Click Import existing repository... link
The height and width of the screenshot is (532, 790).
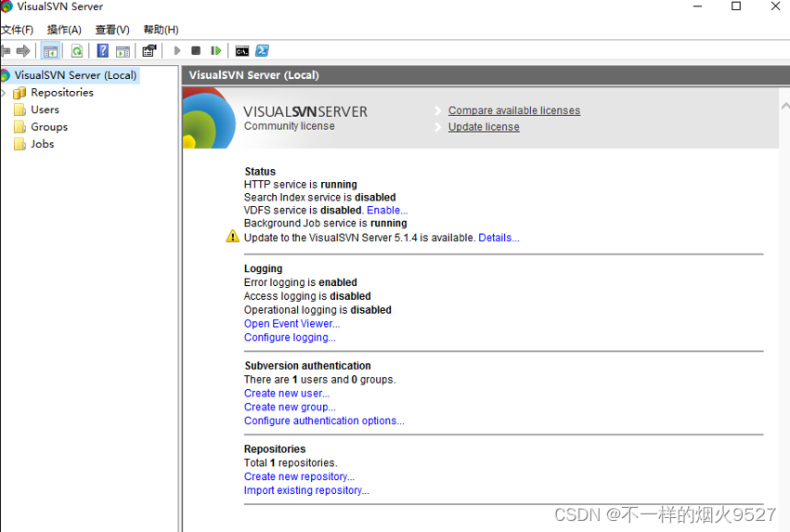pos(306,489)
